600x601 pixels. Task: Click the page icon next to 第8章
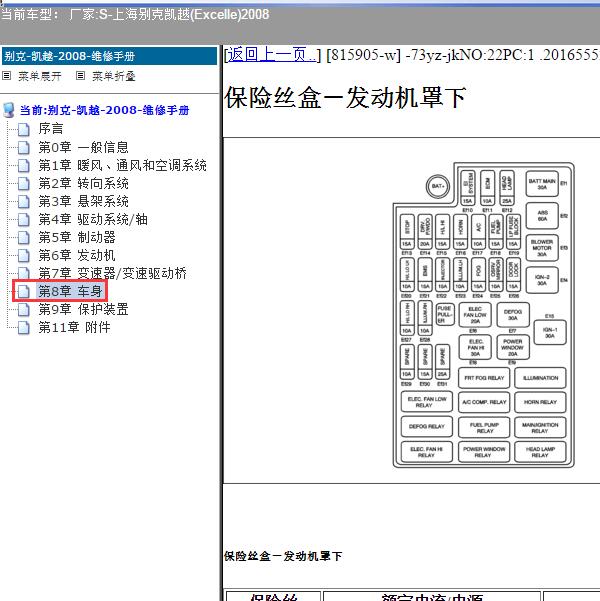[x=24, y=292]
